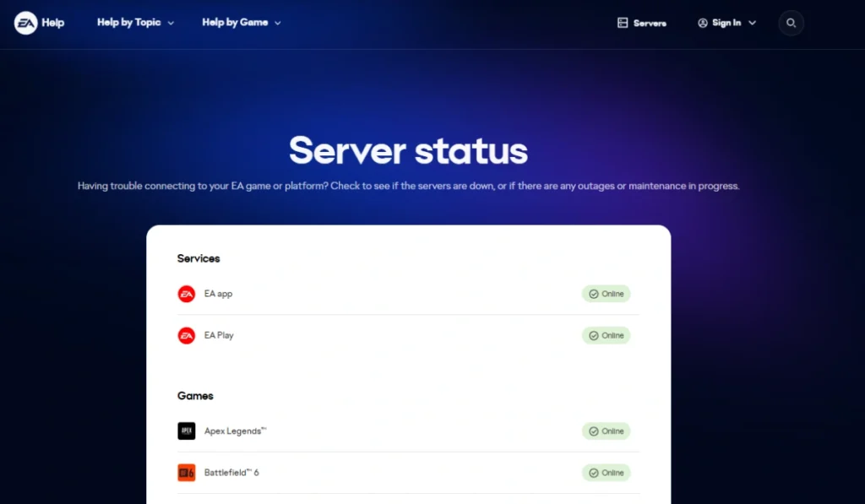Open the Battlefield 6 entry
Viewport: 865px width, 504px height.
233,472
